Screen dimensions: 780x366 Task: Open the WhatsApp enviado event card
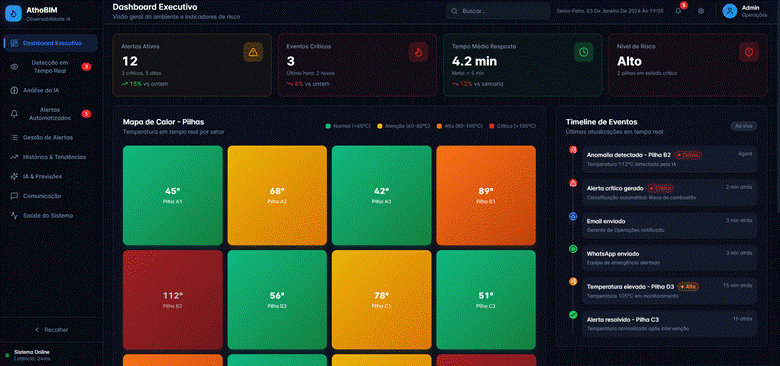tap(670, 258)
